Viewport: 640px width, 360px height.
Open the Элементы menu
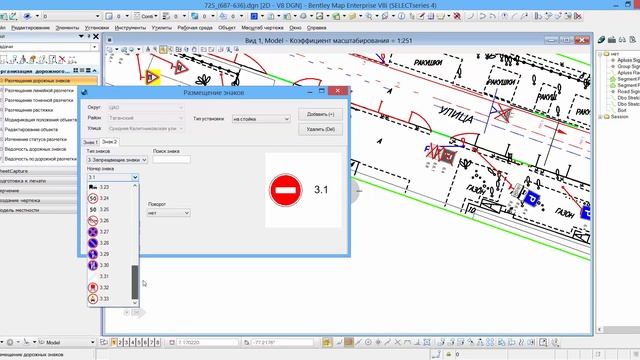point(67,28)
